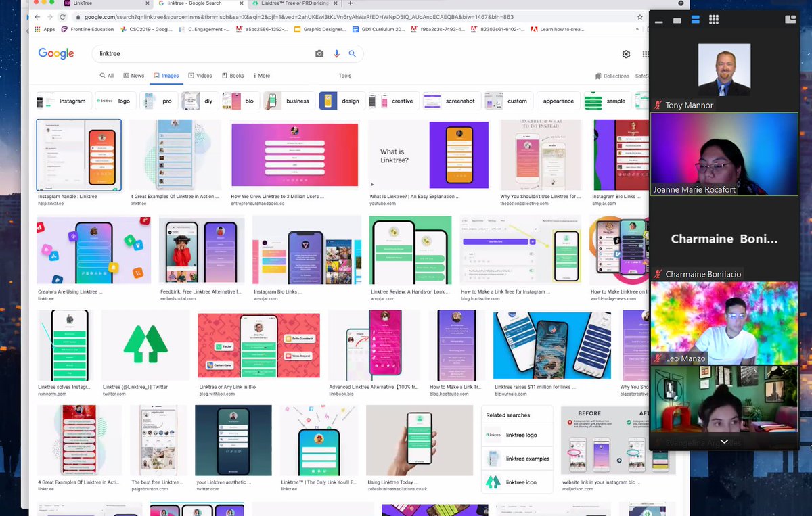This screenshot has height=516, width=812.
Task: Filter images by the sample chip
Action: 608,101
